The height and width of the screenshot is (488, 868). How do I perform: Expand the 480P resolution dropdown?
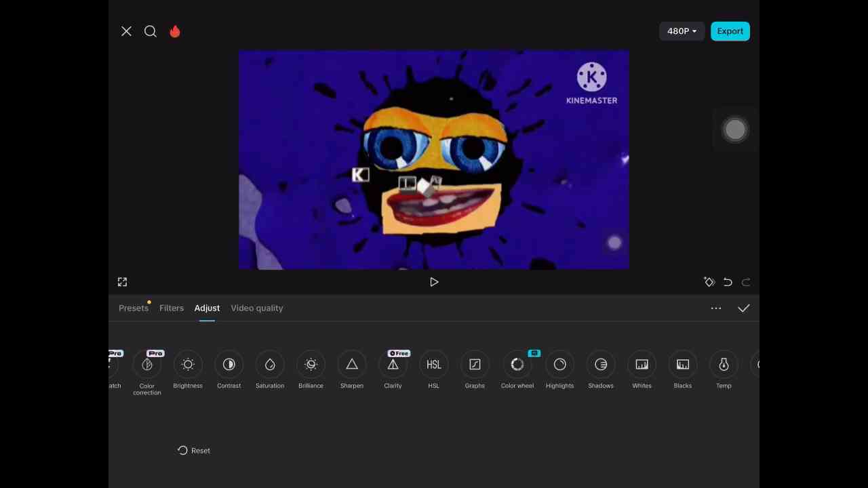pos(682,31)
